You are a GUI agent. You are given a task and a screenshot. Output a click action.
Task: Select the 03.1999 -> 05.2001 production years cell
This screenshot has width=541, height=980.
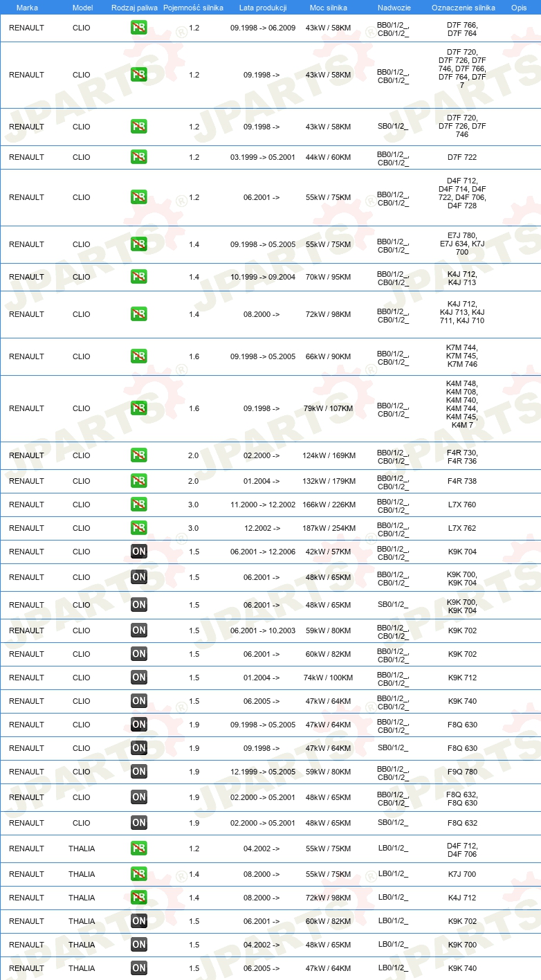coord(263,157)
